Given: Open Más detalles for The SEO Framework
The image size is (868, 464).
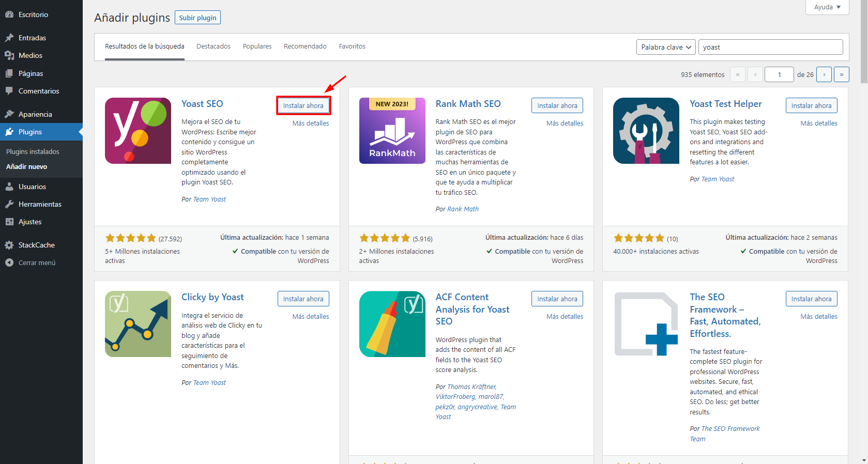Looking at the screenshot, I should tap(819, 316).
